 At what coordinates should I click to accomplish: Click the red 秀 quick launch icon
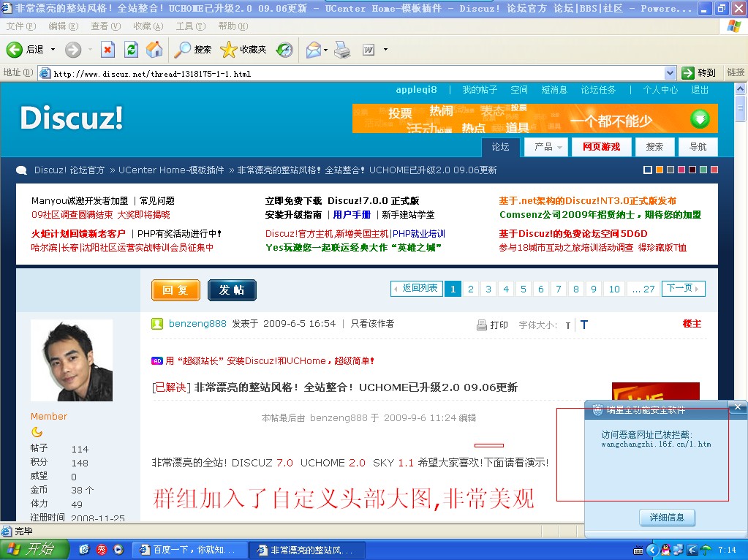102,550
